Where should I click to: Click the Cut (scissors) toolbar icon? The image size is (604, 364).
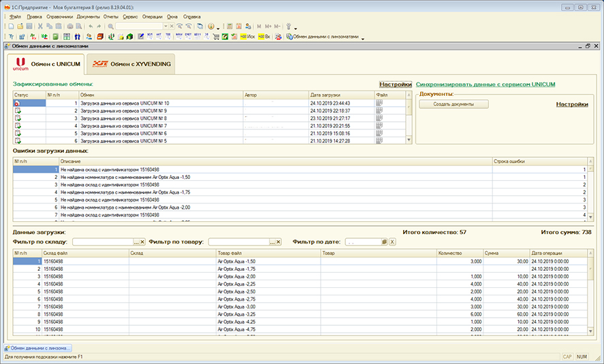[40, 26]
